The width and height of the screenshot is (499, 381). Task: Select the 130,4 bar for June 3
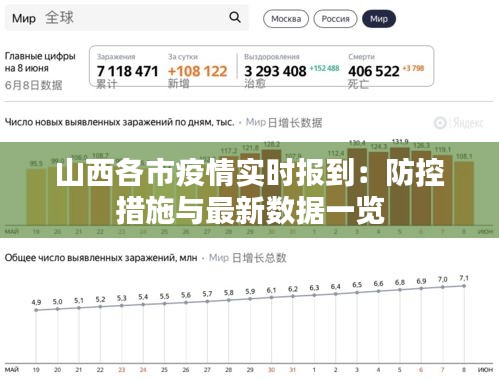tap(357, 187)
